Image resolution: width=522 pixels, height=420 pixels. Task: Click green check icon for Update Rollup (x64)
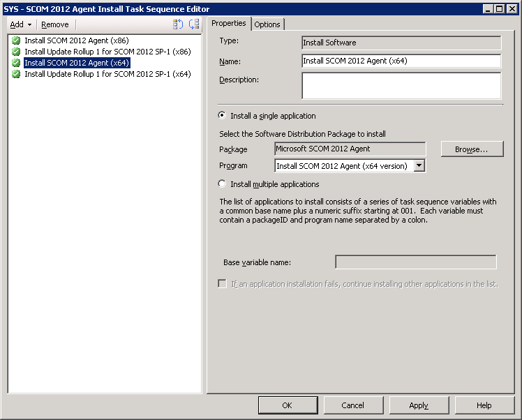pyautogui.click(x=16, y=74)
